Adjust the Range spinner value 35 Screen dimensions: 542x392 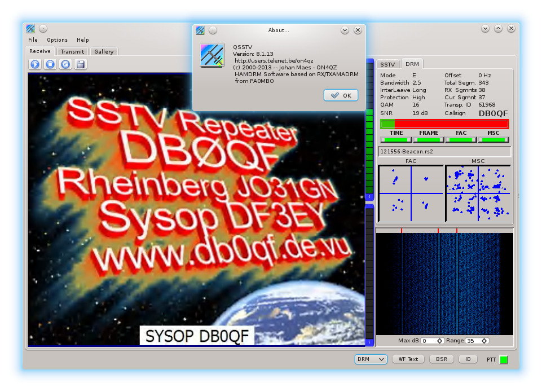point(477,341)
